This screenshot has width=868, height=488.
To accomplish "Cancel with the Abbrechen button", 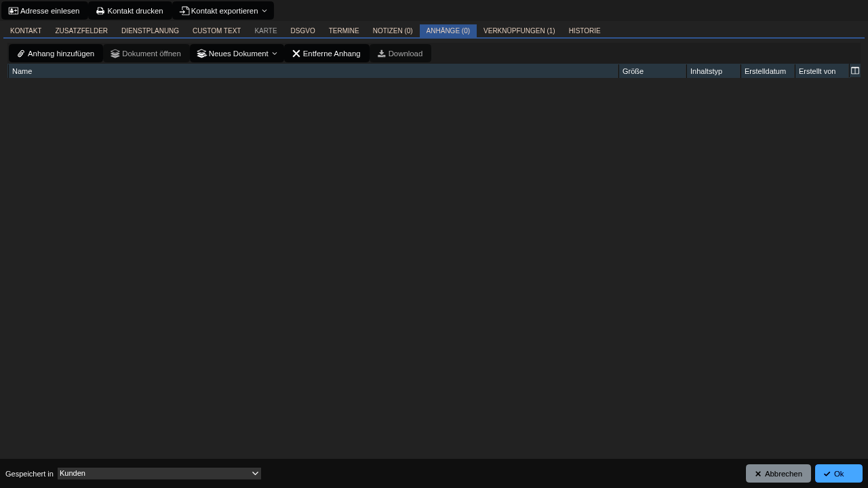I will click(x=778, y=474).
